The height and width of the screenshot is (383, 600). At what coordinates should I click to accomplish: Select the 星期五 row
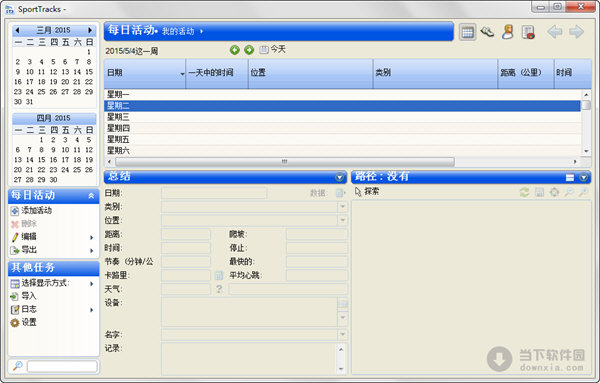pyautogui.click(x=342, y=139)
